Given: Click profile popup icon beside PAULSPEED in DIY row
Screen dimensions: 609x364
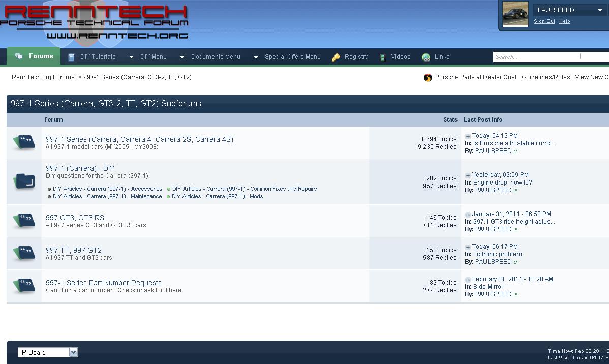Looking at the screenshot, I should tap(515, 191).
